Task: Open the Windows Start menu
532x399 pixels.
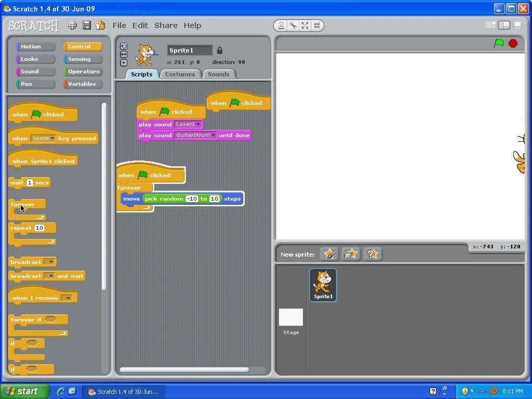Action: (x=24, y=391)
